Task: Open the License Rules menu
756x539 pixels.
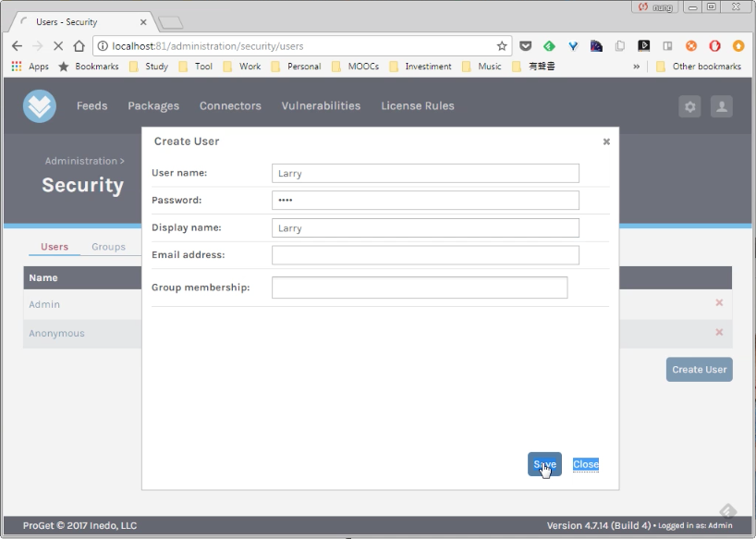Action: 418,106
